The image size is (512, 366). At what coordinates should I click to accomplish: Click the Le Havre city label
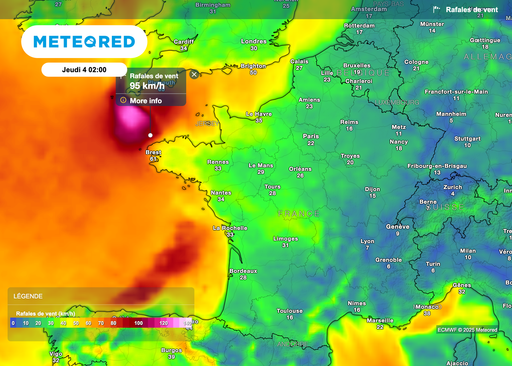(x=259, y=114)
